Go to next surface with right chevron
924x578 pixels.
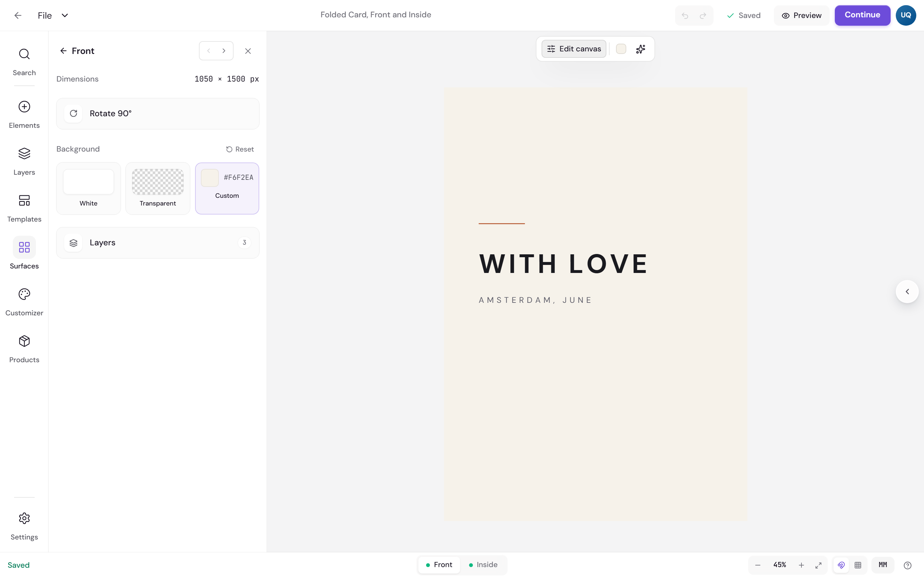[224, 51]
